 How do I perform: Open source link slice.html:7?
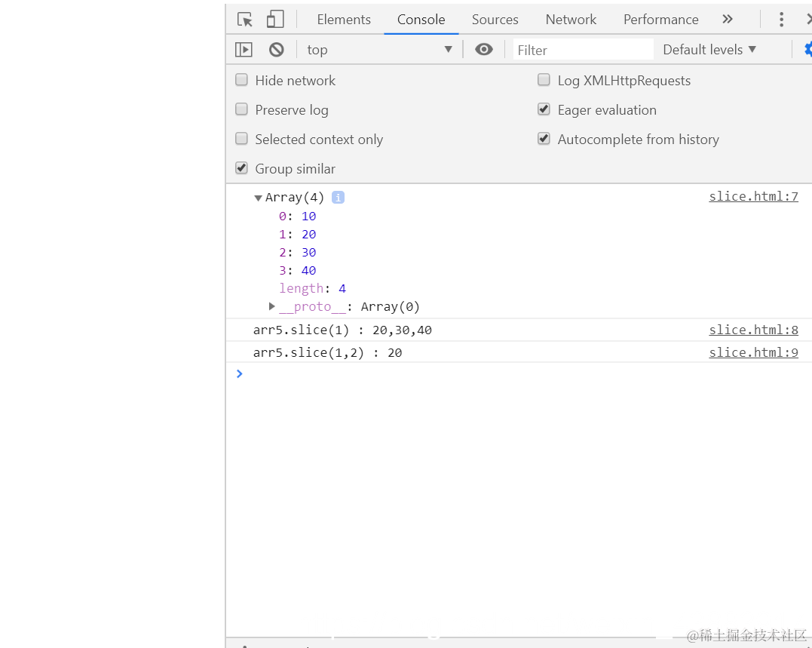point(753,197)
